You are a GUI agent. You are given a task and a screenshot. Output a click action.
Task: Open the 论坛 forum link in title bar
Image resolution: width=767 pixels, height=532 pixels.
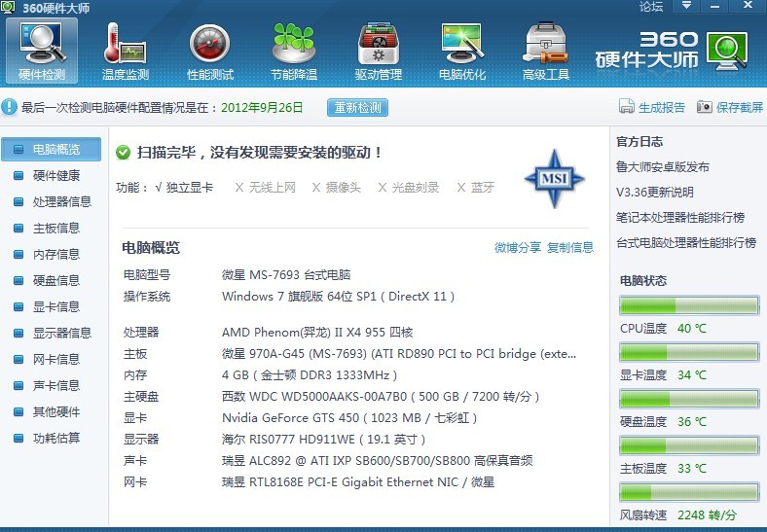(x=651, y=7)
